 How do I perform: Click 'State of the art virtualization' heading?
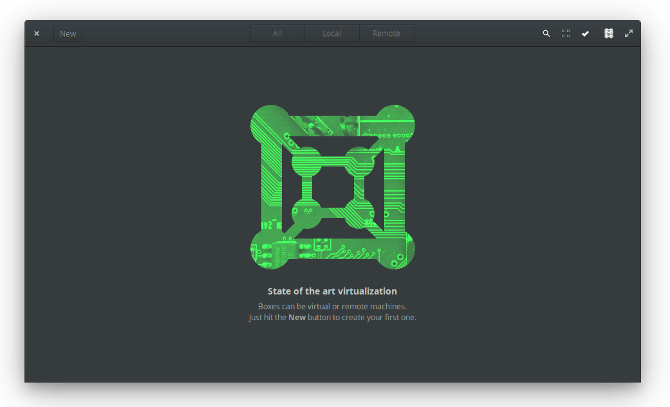tap(332, 291)
